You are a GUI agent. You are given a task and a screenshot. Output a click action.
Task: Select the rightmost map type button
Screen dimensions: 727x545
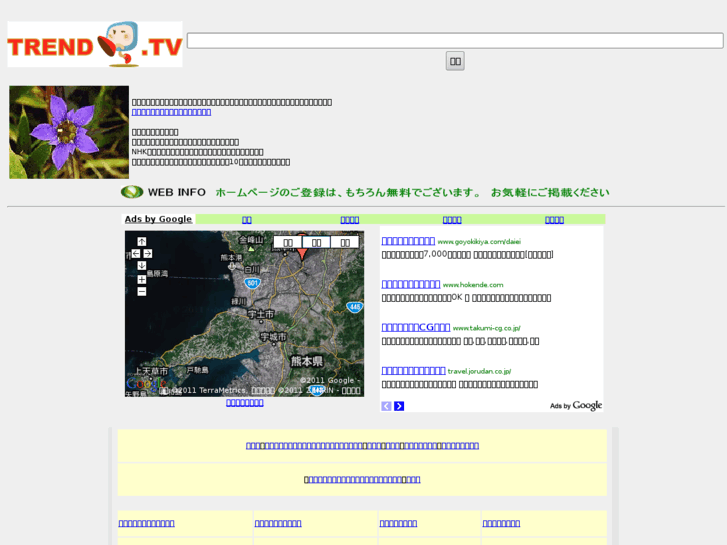(x=345, y=242)
